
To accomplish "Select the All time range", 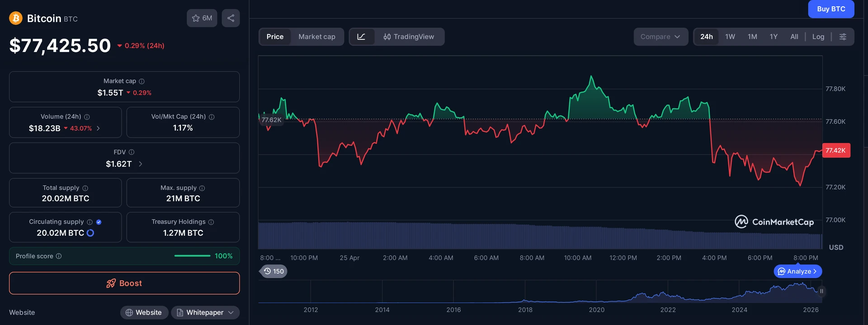I will coord(794,37).
